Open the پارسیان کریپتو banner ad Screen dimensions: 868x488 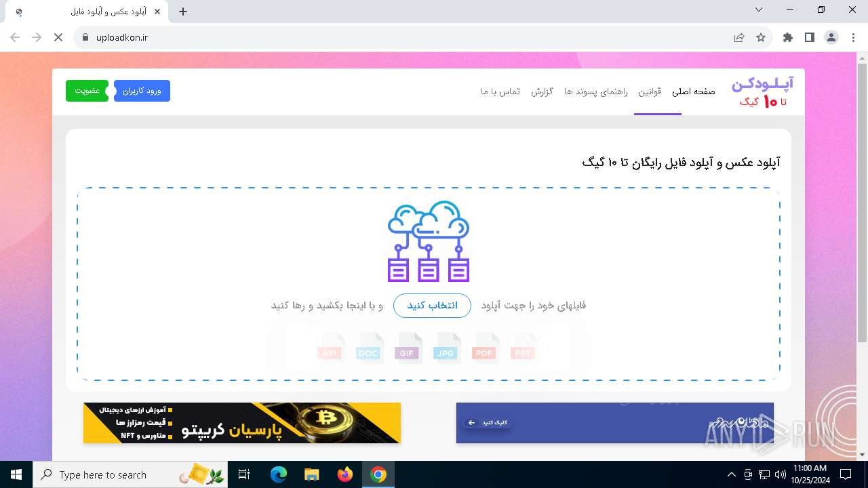(242, 423)
